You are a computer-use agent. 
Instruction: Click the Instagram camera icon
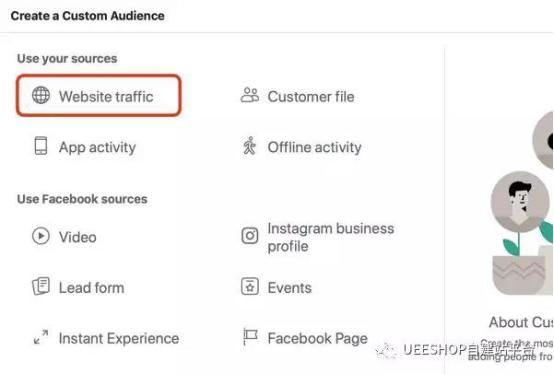click(x=250, y=236)
